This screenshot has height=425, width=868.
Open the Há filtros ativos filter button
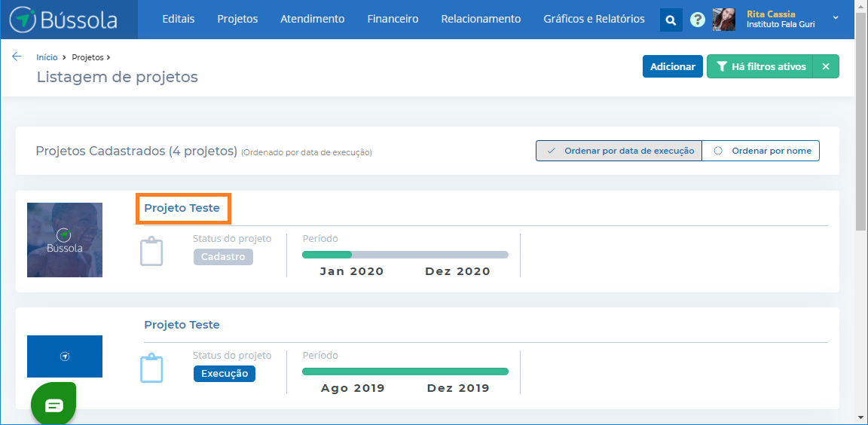pos(759,66)
